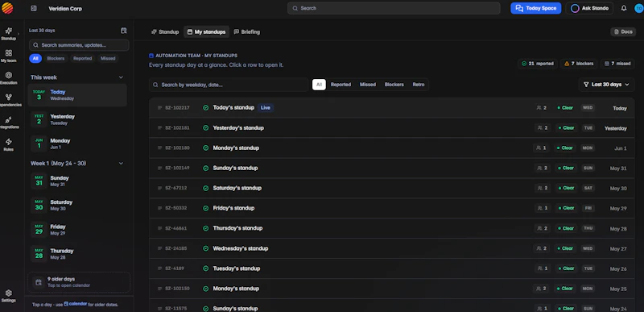Open Integrations in the sidebar
This screenshot has height=312, width=644.
pyautogui.click(x=8, y=123)
